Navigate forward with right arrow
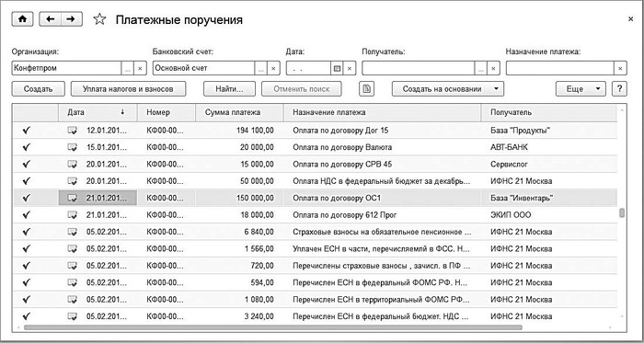The height and width of the screenshot is (343, 644). click(72, 19)
